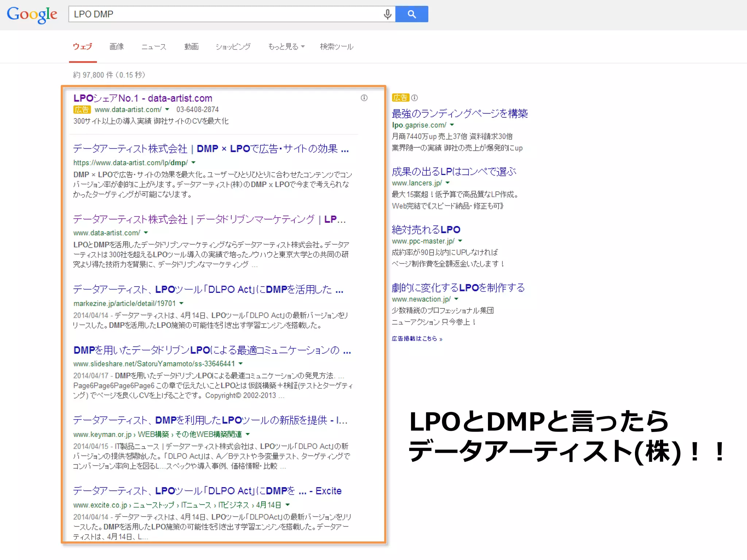Select the ウェブ tab

coord(82,47)
